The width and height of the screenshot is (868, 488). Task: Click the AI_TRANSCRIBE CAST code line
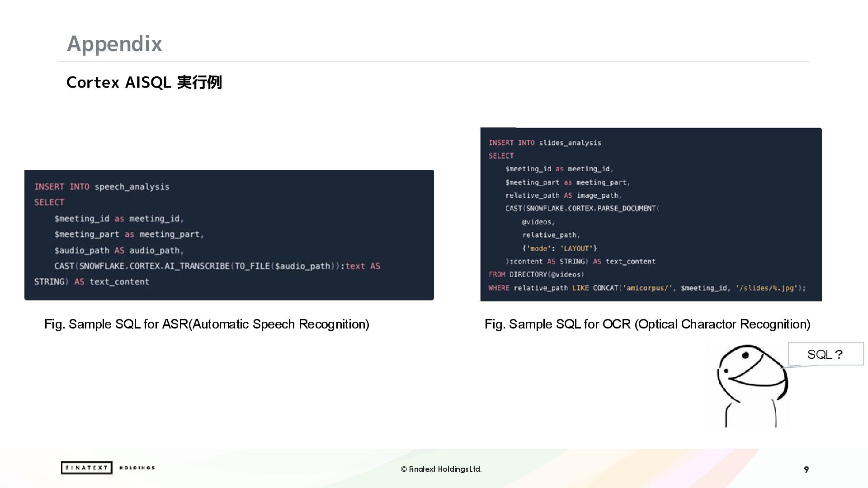click(217, 266)
